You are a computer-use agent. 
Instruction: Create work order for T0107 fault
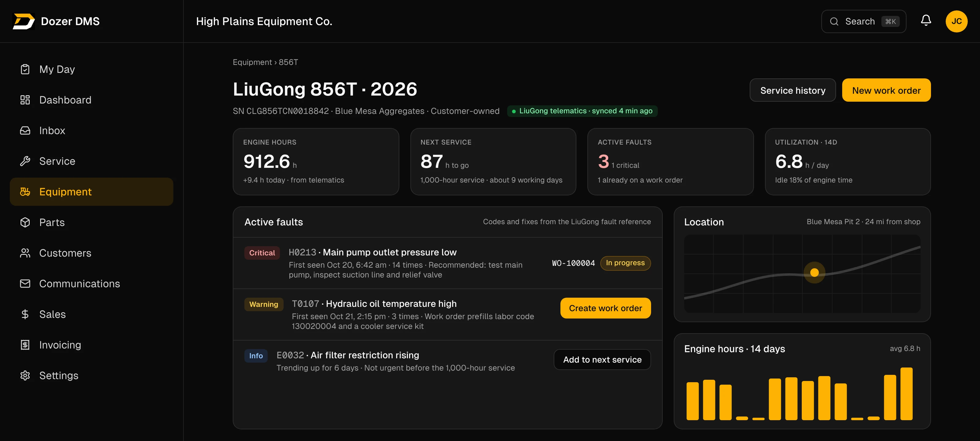pos(605,308)
